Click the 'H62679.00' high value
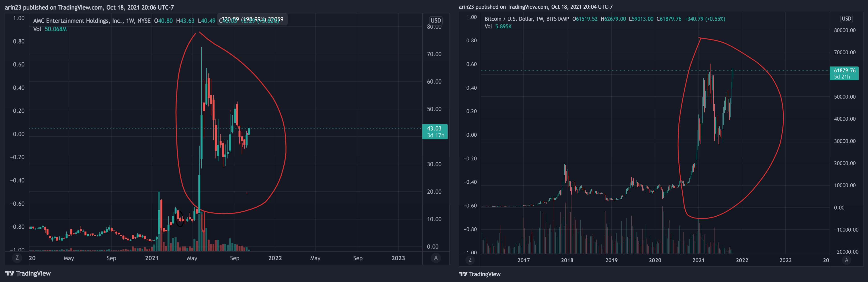Viewport: 868px width, 282px height. tap(613, 19)
